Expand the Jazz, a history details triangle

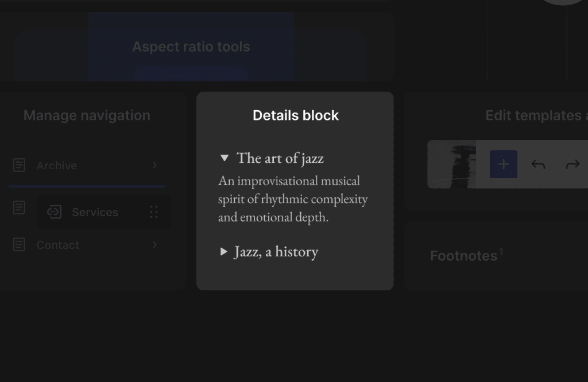(224, 252)
